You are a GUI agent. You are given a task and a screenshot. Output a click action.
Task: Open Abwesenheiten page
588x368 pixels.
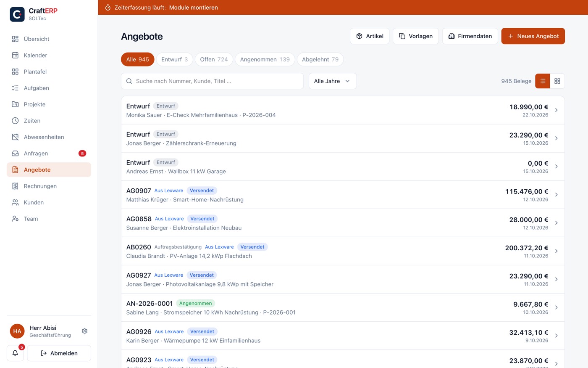(49, 137)
